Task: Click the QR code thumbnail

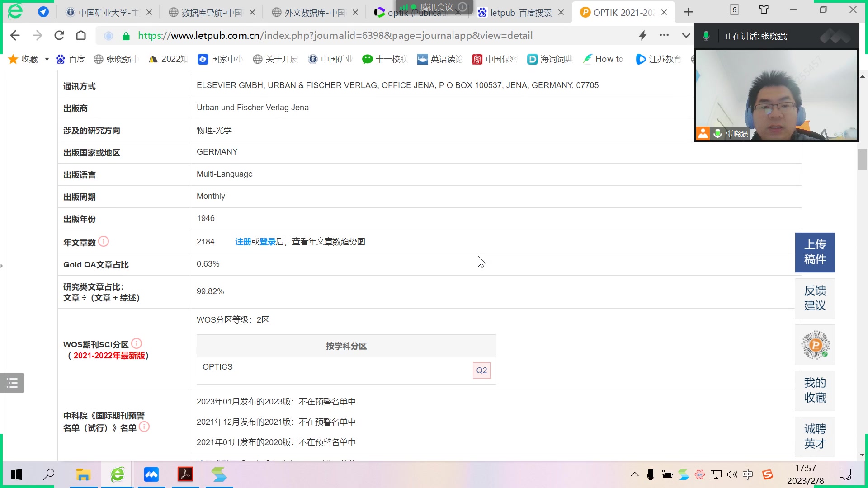Action: (x=815, y=344)
